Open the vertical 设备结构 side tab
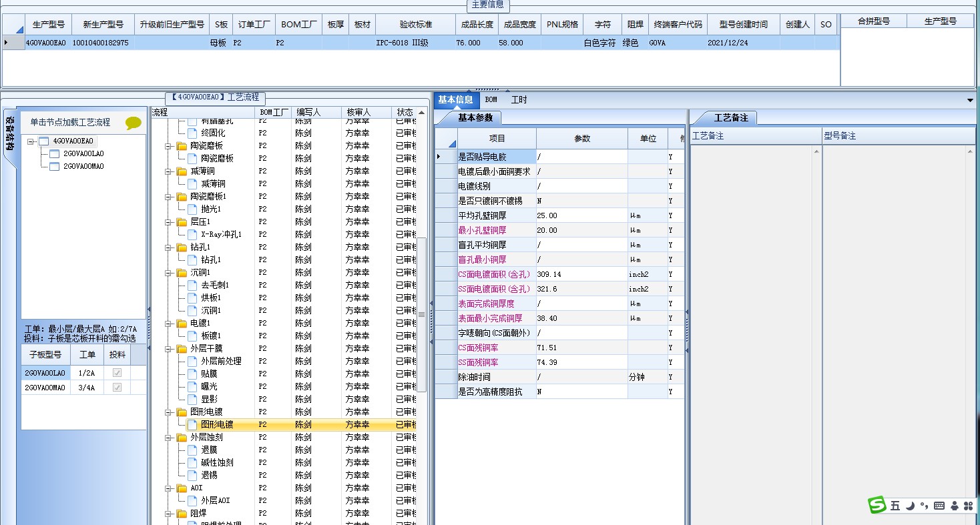The height and width of the screenshot is (525, 980). pos(9,137)
